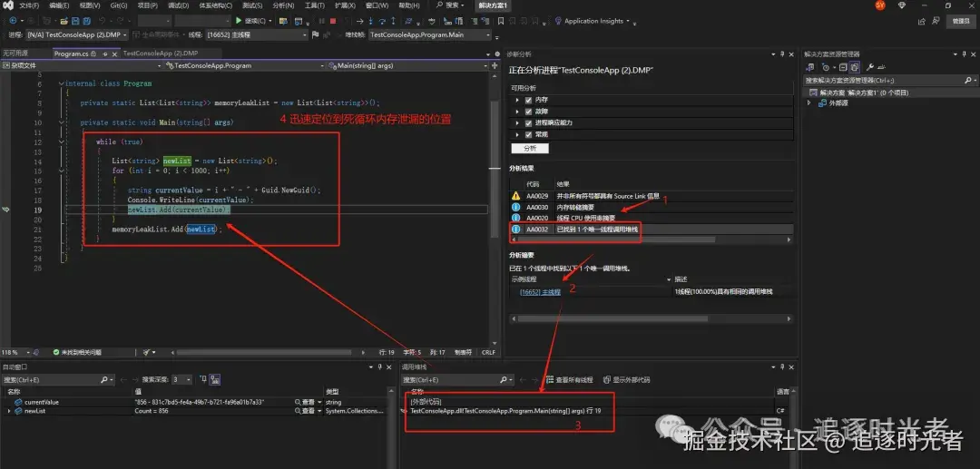Expand the 进程响应能力 analysis row
Image resolution: width=980 pixels, height=469 pixels.
(517, 123)
